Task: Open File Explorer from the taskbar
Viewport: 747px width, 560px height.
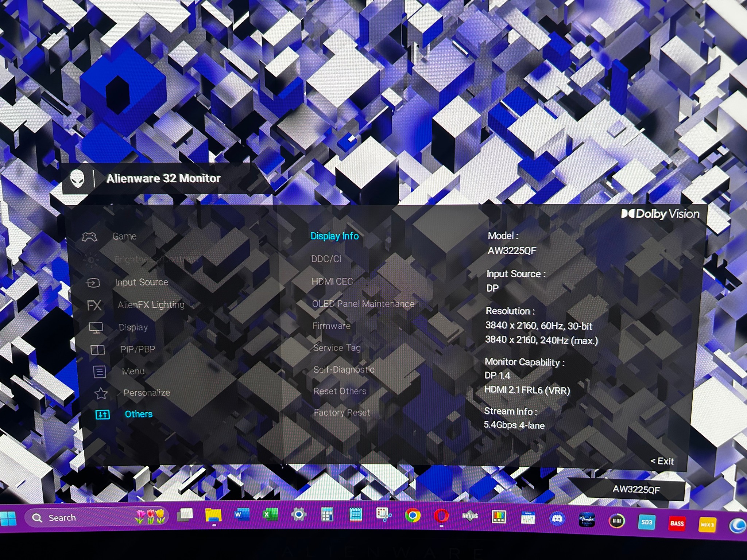Action: click(213, 515)
